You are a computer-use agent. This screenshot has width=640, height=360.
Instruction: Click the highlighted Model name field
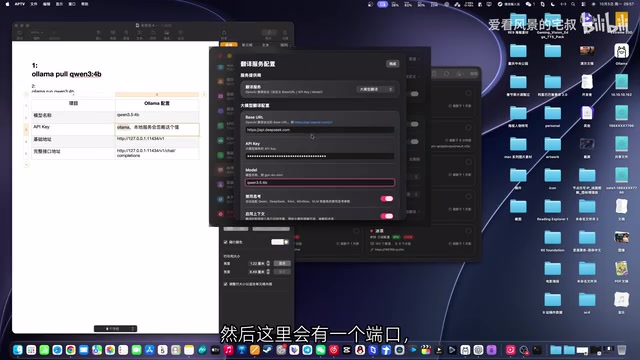pos(320,182)
